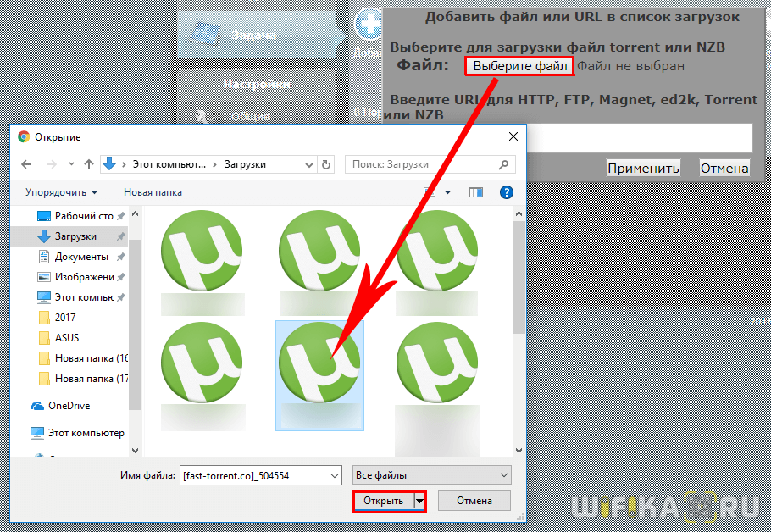Screen dimensions: 771x532
Task: Click the search magnifier icon
Action: tap(503, 164)
